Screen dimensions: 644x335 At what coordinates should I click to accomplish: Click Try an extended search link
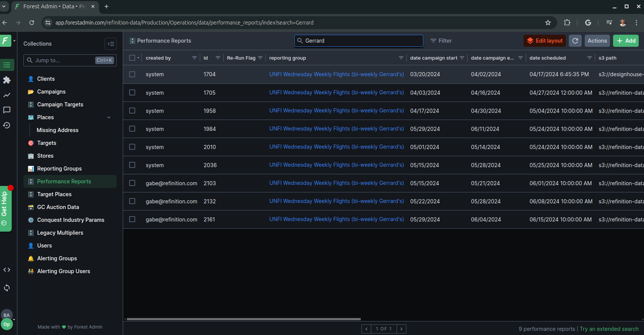[x=609, y=329]
